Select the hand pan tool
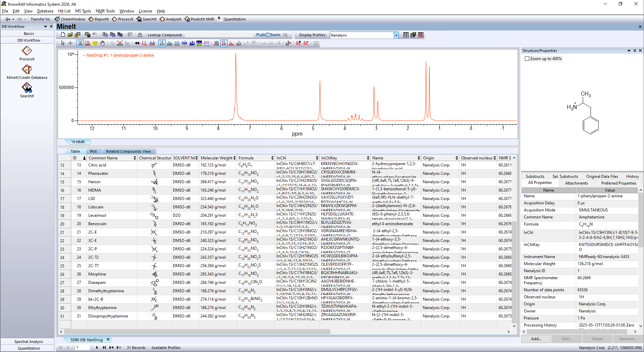 tap(102, 43)
